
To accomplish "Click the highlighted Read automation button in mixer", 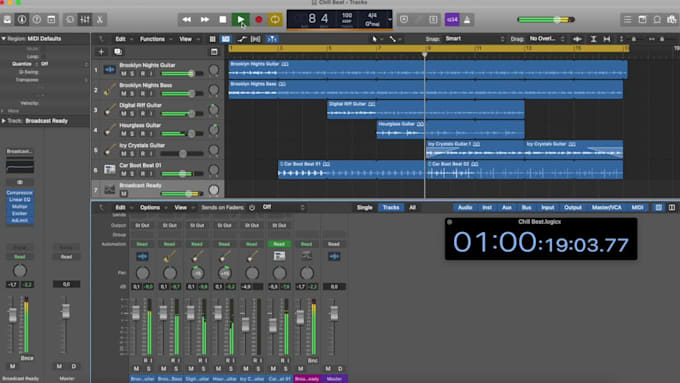I will 279,244.
